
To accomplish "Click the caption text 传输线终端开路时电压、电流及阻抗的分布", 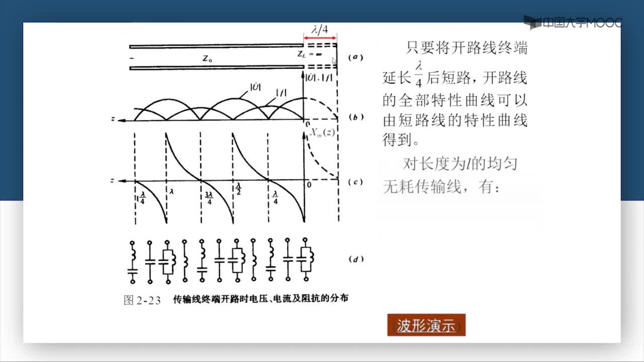I will 261,299.
